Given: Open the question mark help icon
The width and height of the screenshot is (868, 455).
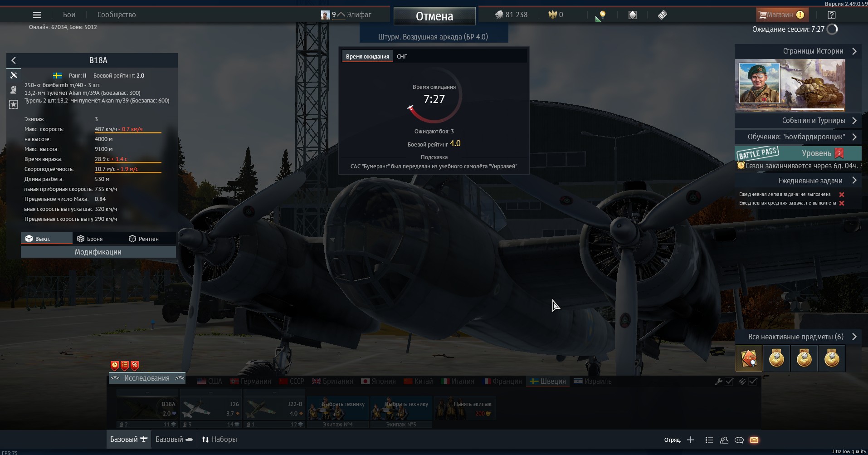Looking at the screenshot, I should [x=831, y=15].
